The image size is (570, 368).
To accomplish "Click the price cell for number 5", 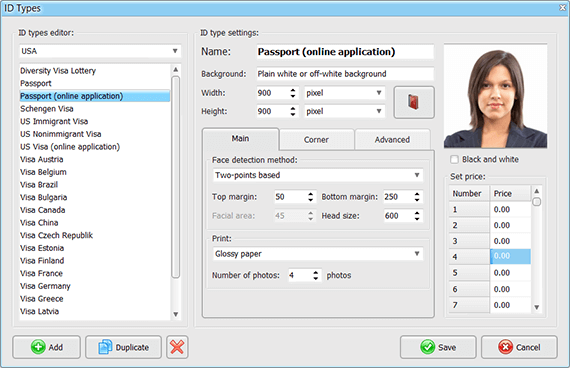I will 510,273.
